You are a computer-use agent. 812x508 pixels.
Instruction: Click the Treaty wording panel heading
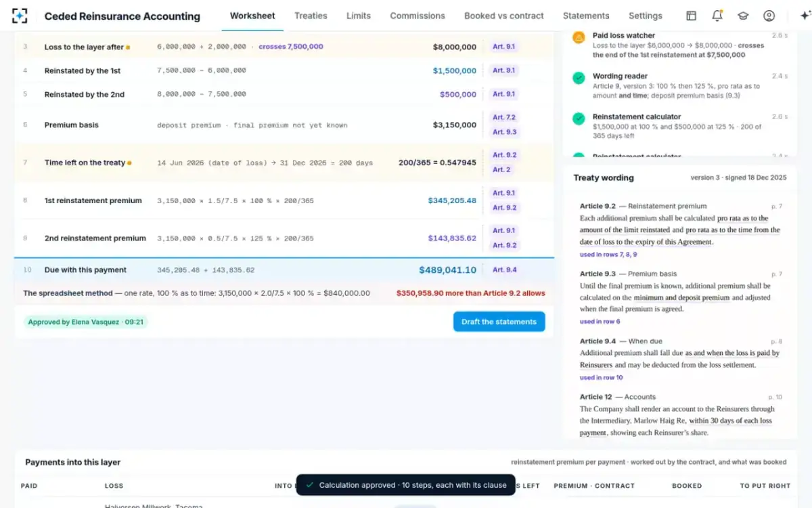tap(604, 178)
